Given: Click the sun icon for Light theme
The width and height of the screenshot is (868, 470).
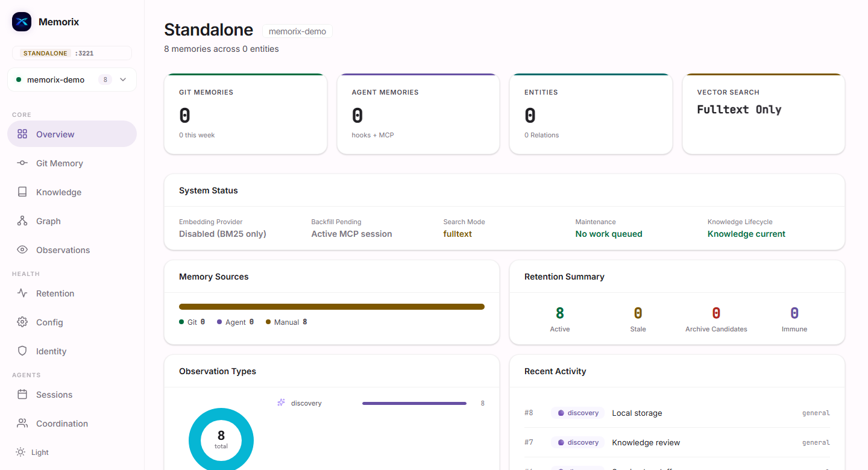Looking at the screenshot, I should 20,452.
